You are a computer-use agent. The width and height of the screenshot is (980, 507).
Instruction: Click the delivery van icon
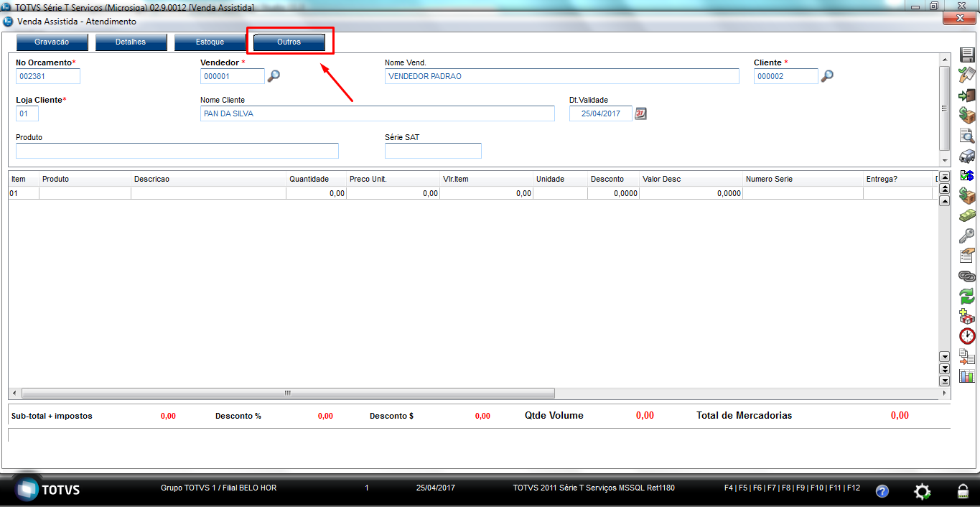coord(967,156)
